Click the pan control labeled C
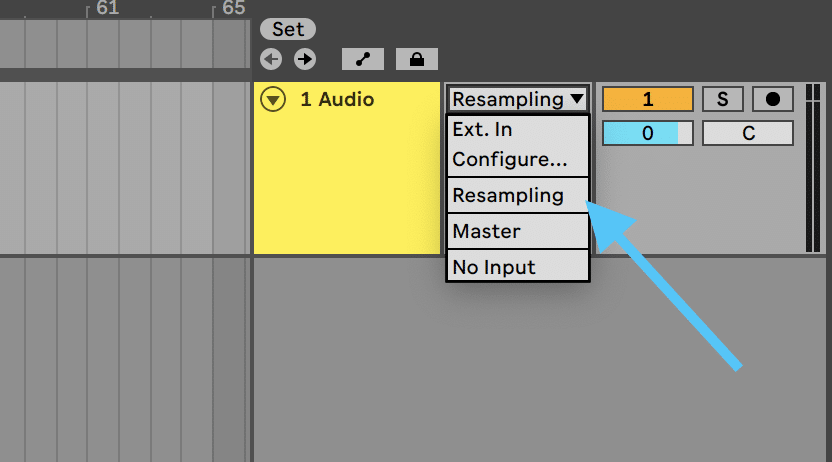This screenshot has height=462, width=832. pyautogui.click(x=748, y=133)
